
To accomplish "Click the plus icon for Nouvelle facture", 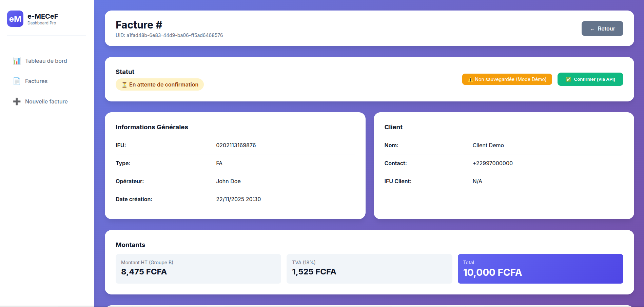I will click(x=17, y=102).
